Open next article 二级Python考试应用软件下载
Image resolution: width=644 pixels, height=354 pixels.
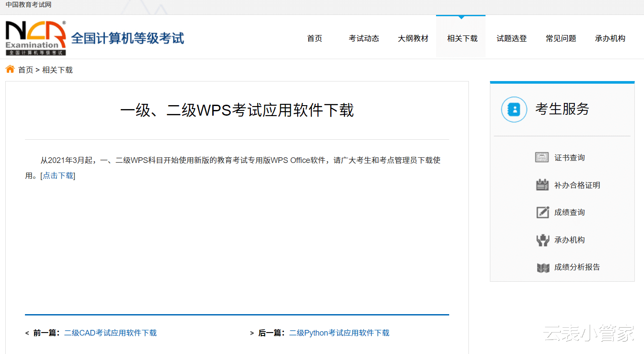pyautogui.click(x=339, y=333)
